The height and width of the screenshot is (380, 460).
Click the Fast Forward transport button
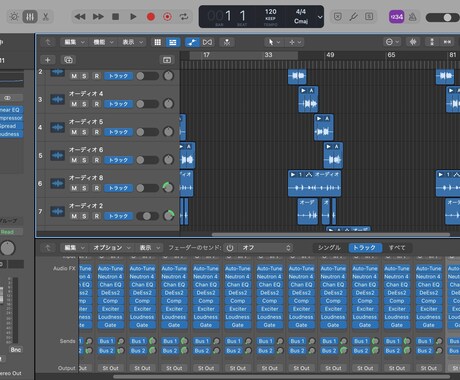(98, 17)
